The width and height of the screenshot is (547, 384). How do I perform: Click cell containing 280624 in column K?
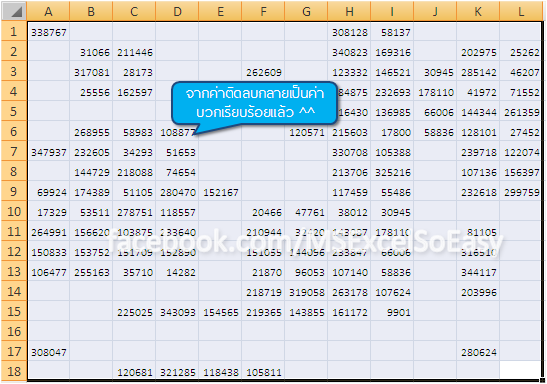[x=478, y=352]
